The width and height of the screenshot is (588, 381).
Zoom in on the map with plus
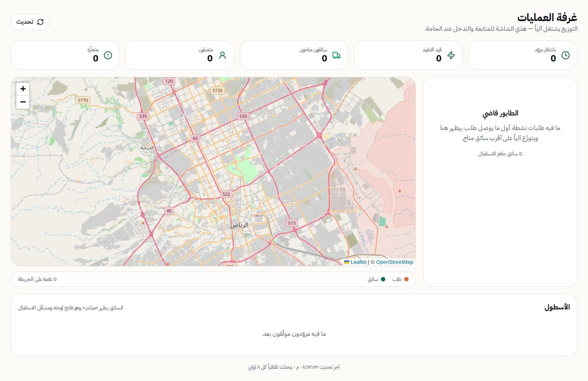[23, 89]
